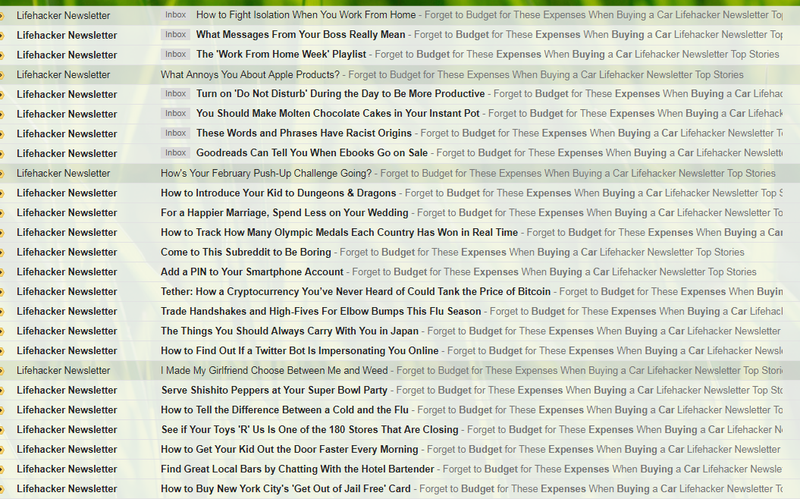Click Inbox label on 'Do Not Disturb' row

[176, 93]
